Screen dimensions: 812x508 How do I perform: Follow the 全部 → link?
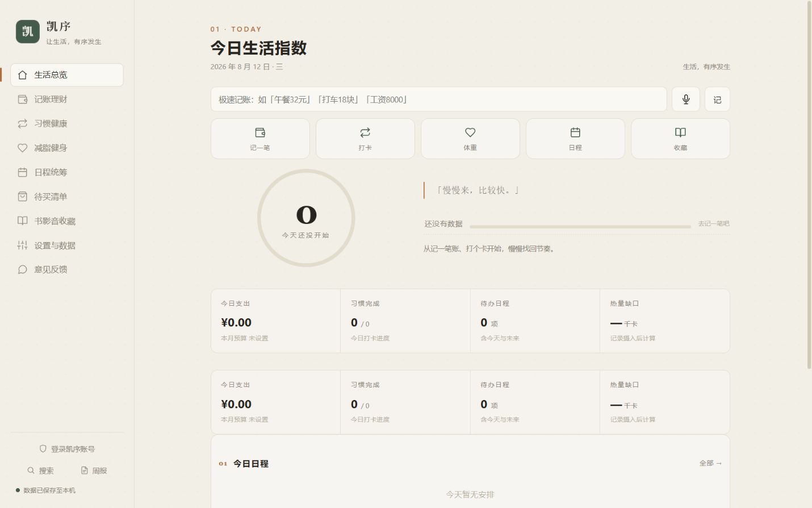coord(710,463)
